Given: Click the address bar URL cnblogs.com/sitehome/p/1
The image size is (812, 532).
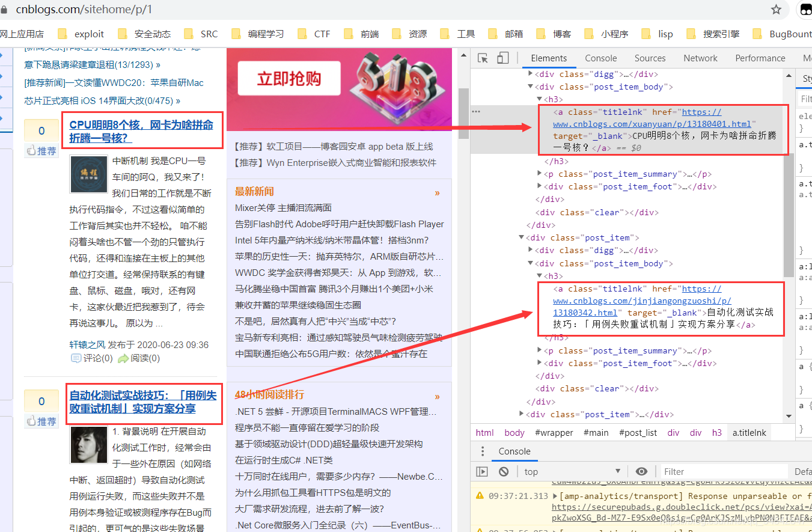Looking at the screenshot, I should click(x=84, y=10).
